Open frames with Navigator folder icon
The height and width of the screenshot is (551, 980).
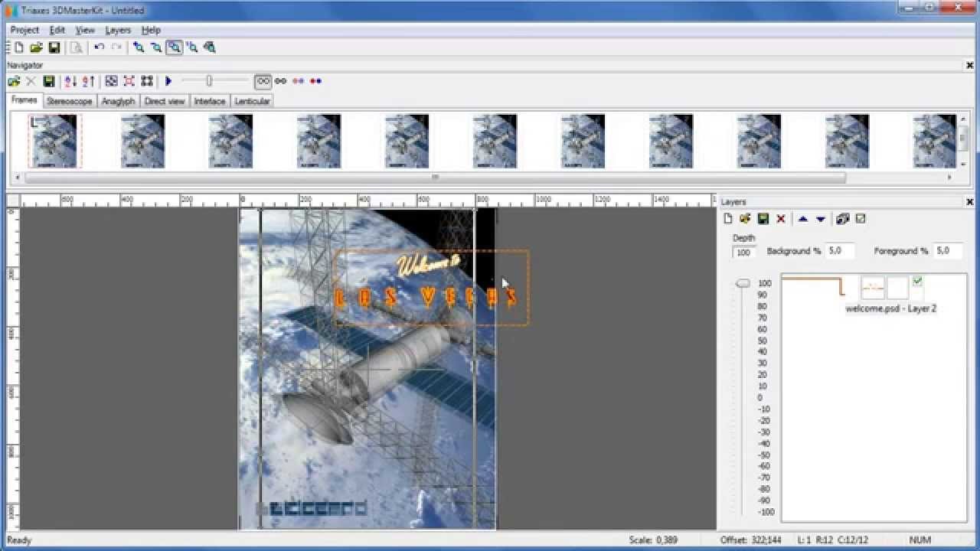14,81
